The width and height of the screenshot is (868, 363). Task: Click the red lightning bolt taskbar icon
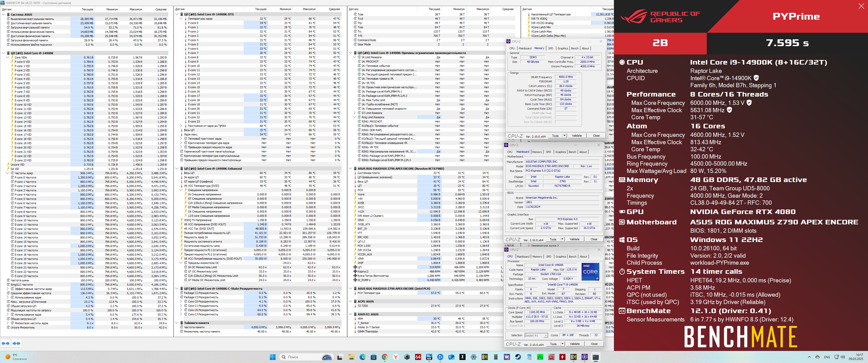pos(562,357)
